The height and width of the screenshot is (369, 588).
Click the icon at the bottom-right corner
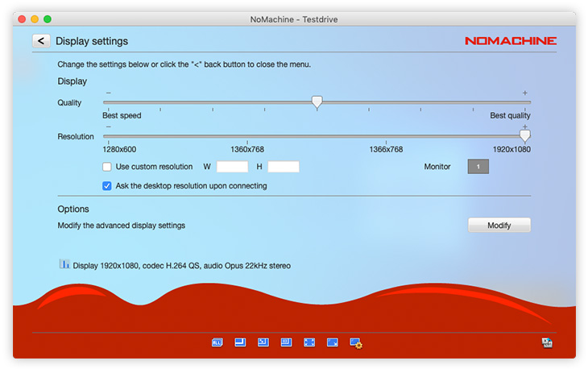pos(548,342)
